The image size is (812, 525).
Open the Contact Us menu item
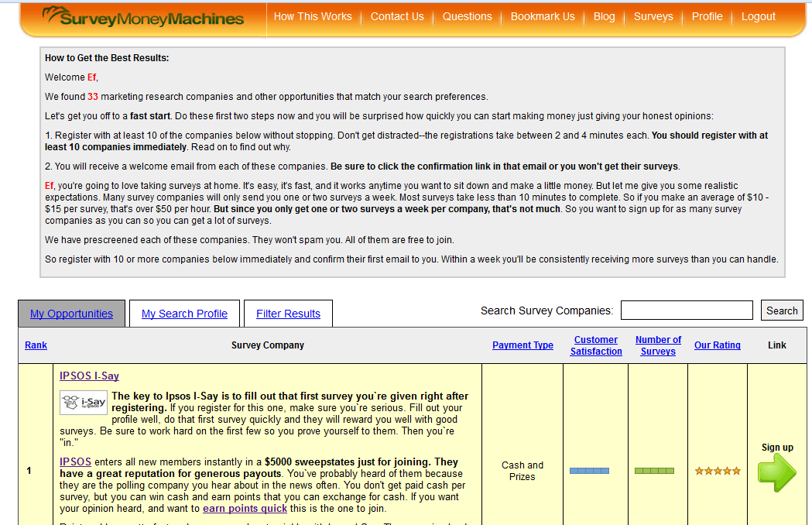tap(397, 16)
